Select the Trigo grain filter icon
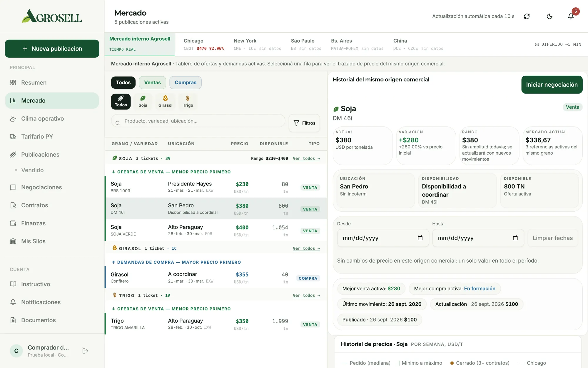The height and width of the screenshot is (368, 588). click(x=188, y=102)
